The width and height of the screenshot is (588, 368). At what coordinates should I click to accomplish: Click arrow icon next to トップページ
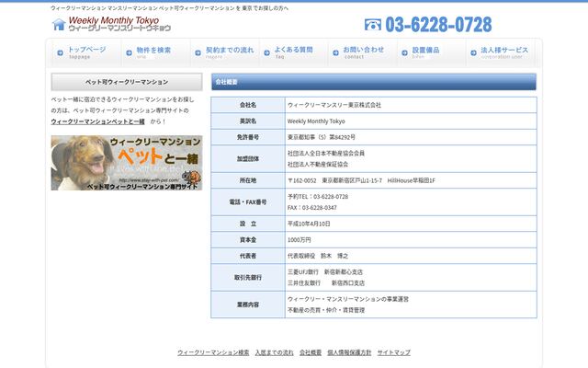point(60,53)
